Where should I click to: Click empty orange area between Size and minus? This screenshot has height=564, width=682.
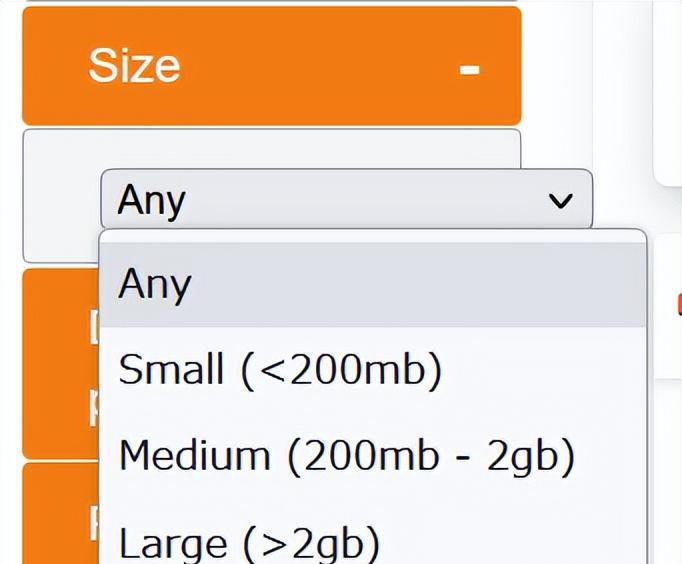pyautogui.click(x=320, y=66)
